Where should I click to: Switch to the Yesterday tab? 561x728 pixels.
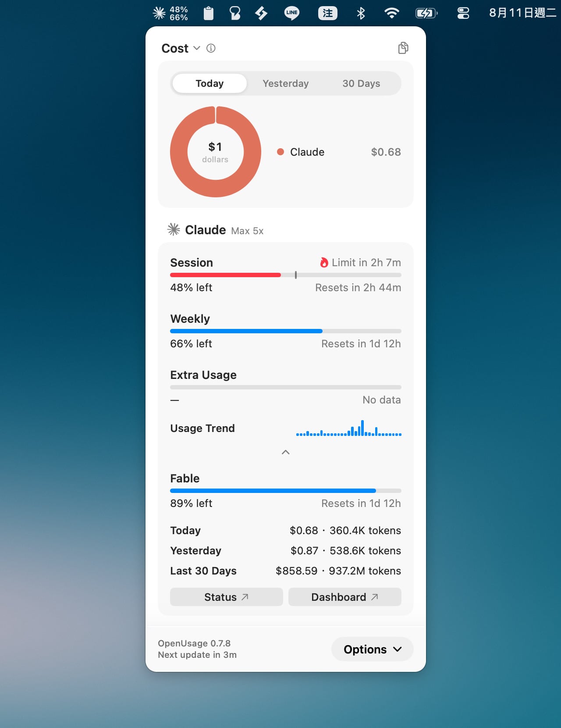point(286,83)
